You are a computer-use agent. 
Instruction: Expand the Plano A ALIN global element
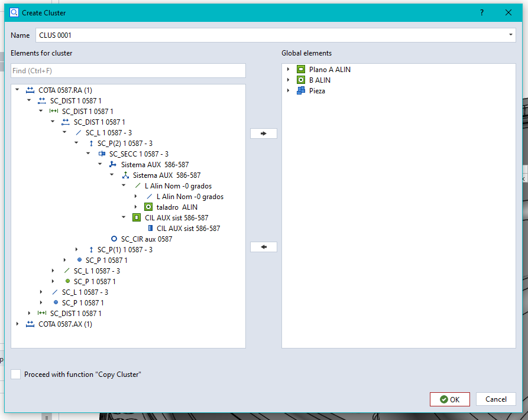pos(289,70)
